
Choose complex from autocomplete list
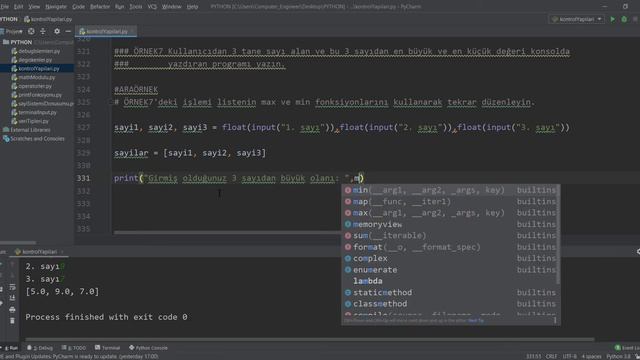point(450,259)
